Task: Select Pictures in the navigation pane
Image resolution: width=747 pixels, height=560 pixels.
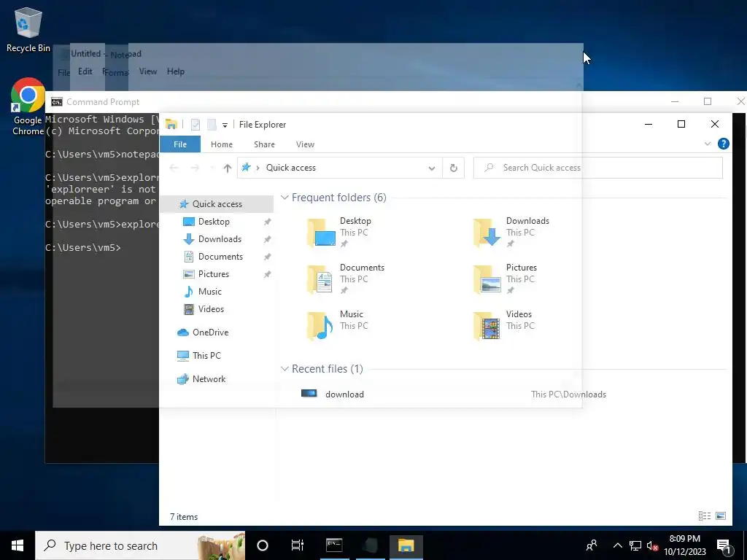Action: (214, 274)
